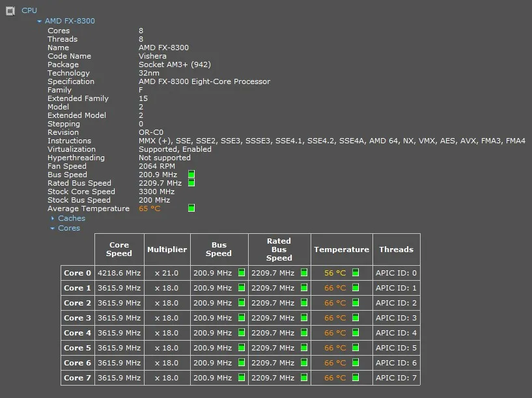Viewport: 532px width, 398px height.
Task: Click the Instructions list value
Action: tap(332, 141)
